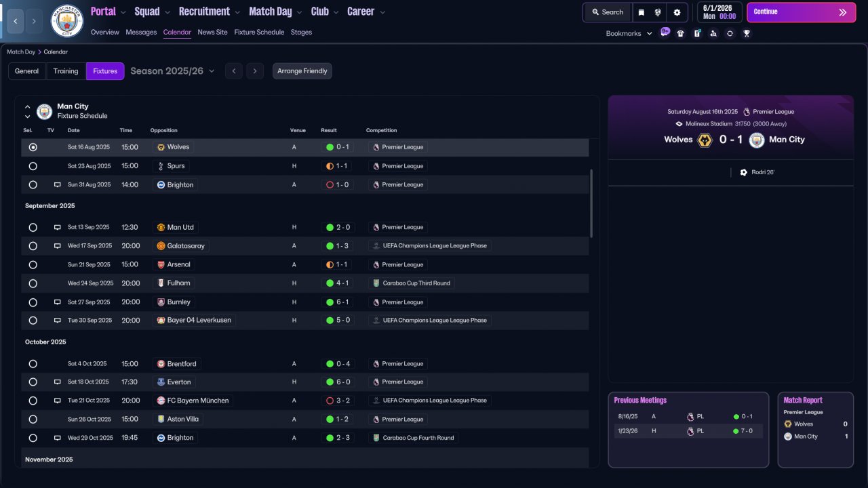Click the in-game date and time display

718,12
